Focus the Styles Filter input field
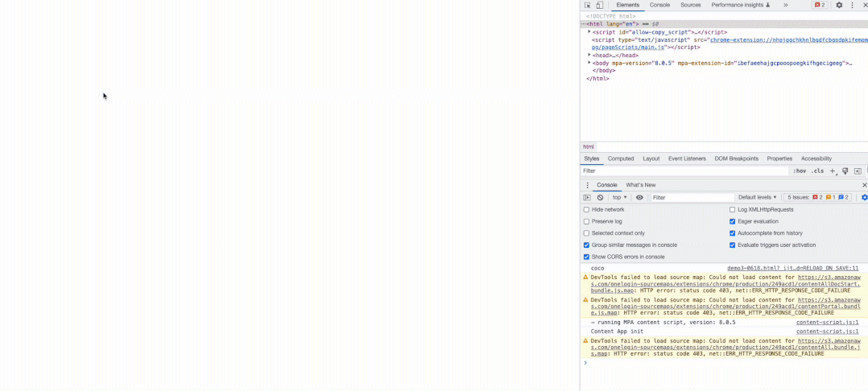The width and height of the screenshot is (868, 391). 684,171
